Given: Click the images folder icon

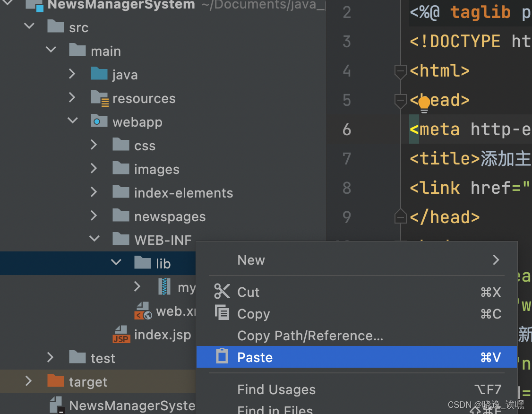Looking at the screenshot, I should [121, 168].
